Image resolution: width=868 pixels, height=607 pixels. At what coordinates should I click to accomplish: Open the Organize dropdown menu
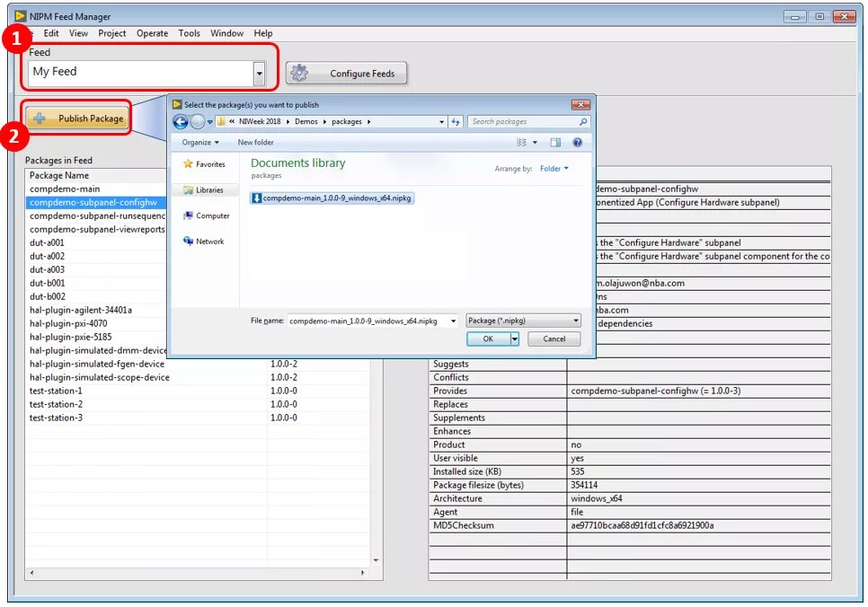200,142
